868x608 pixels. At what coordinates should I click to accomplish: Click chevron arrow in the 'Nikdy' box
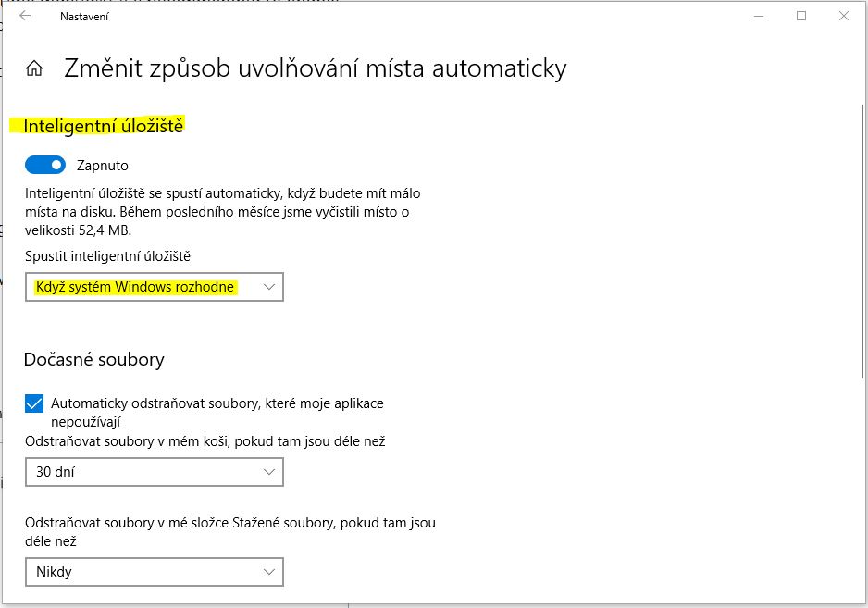coord(269,572)
